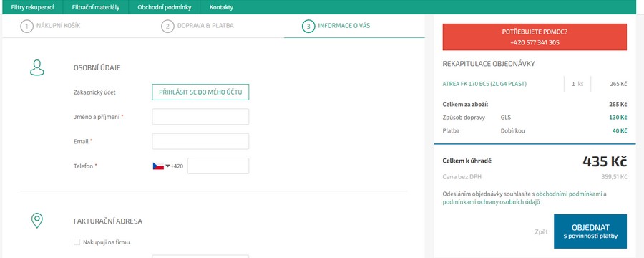The height and width of the screenshot is (258, 644).
Task: Open podmínkami ochrany osobních údajů link
Action: click(x=491, y=202)
